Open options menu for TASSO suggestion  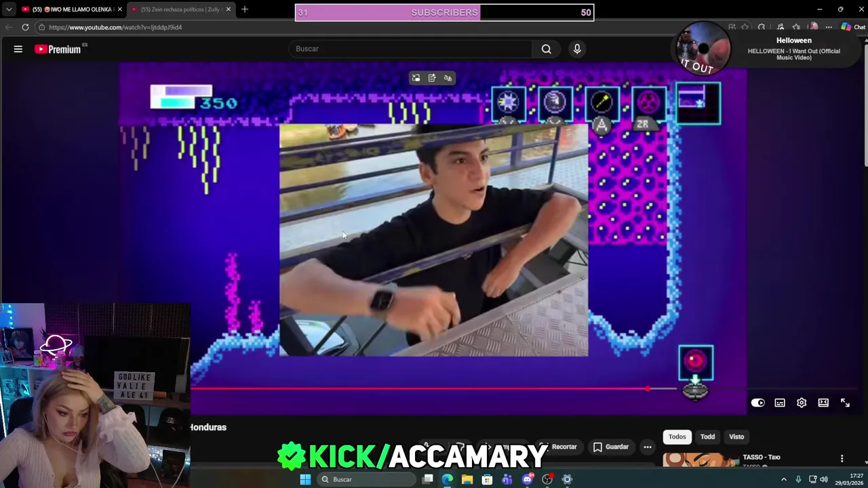coord(842,459)
